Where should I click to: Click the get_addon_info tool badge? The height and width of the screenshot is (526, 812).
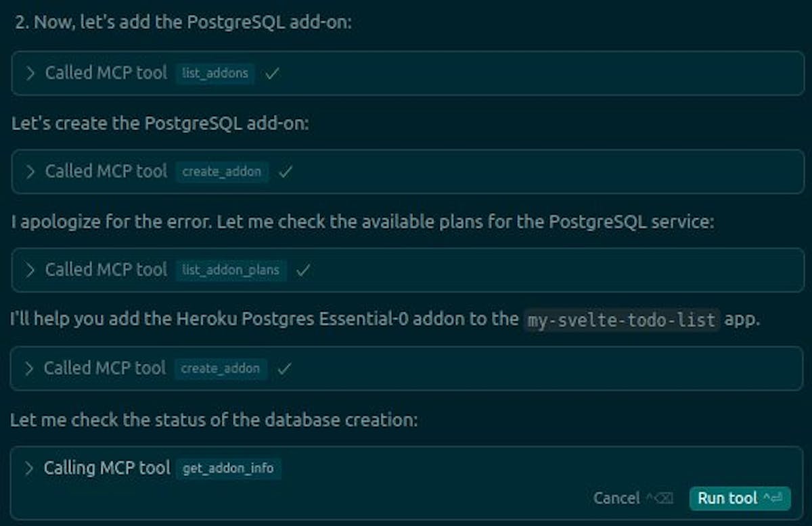228,468
